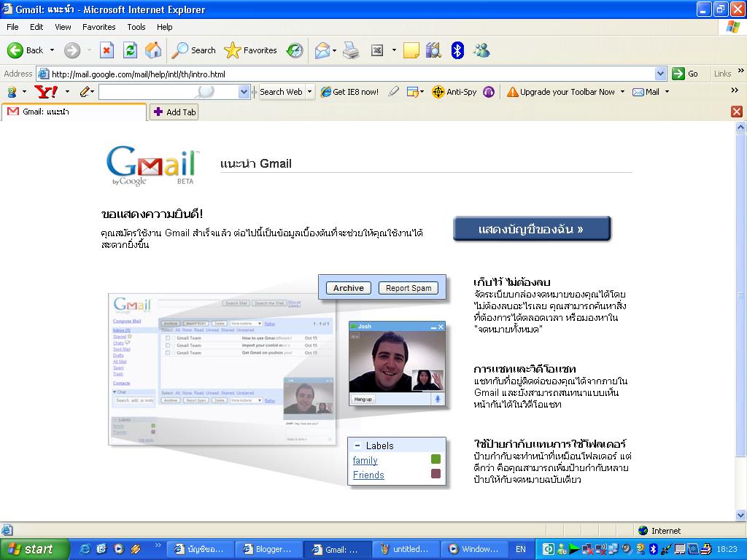Screen dimensions: 747x560
Task: Click the Go button
Action: coord(685,74)
